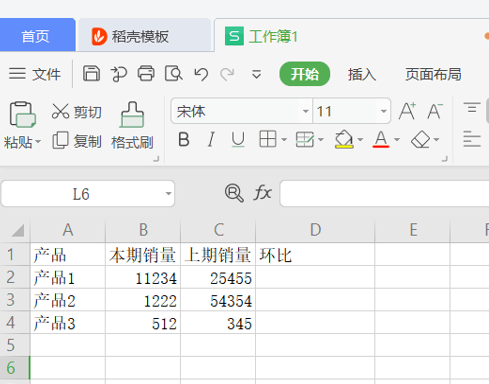
Task: Toggle Italic formatting
Action: (x=211, y=139)
